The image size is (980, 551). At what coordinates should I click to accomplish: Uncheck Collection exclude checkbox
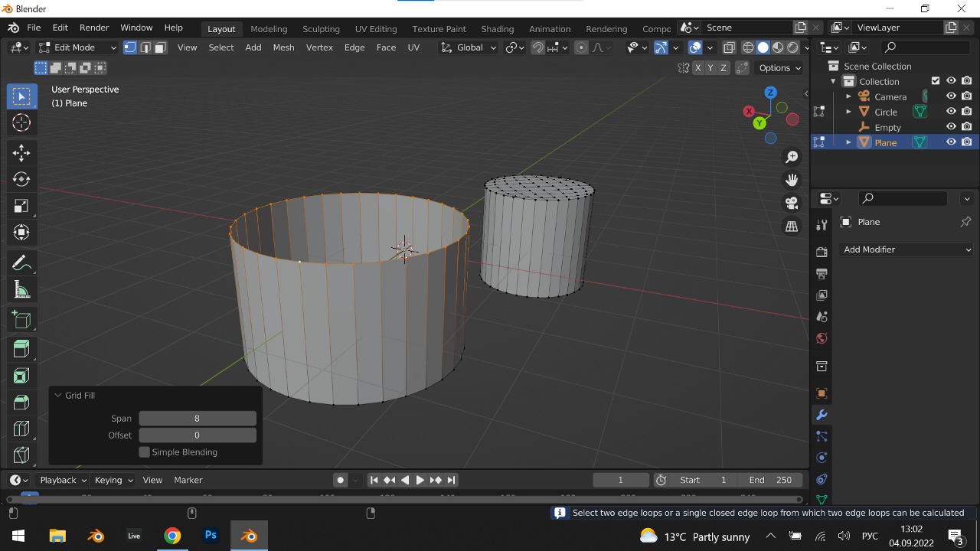tap(936, 81)
